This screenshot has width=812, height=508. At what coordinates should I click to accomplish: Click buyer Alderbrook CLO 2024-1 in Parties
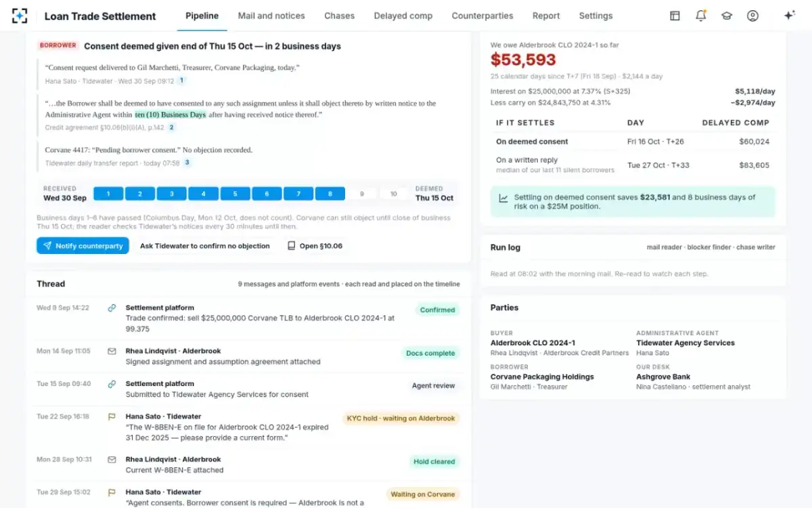pyautogui.click(x=533, y=343)
